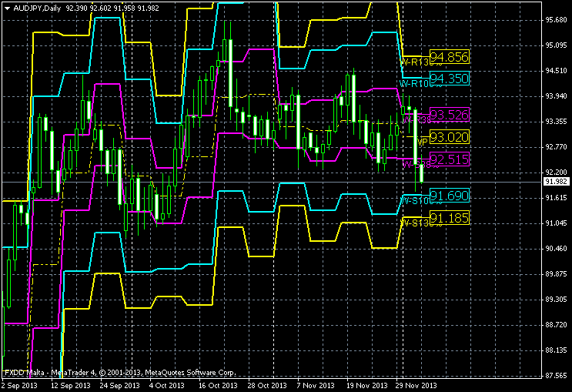The width and height of the screenshot is (572, 392).
Task: Click the cyan 91.690 support price label
Action: 449,196
